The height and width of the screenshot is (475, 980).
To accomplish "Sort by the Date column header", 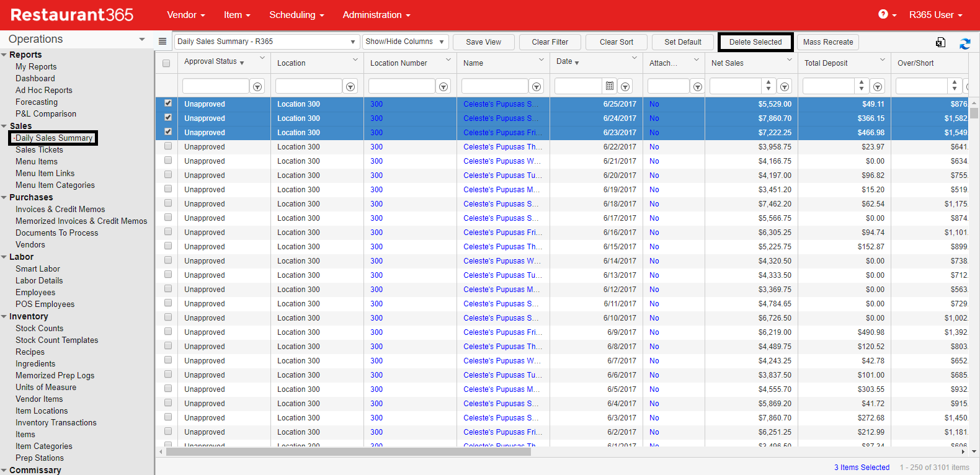I will tap(564, 61).
